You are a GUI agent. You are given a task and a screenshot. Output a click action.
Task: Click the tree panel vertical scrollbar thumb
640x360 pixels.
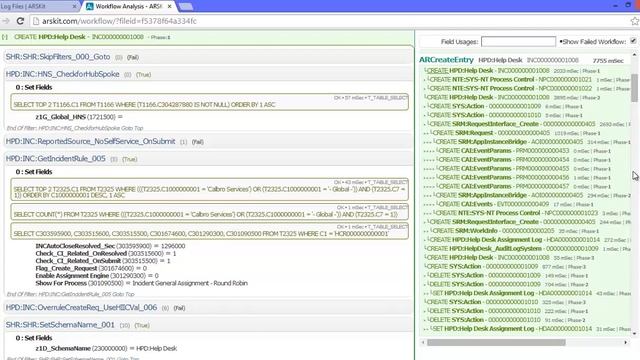pyautogui.click(x=634, y=87)
